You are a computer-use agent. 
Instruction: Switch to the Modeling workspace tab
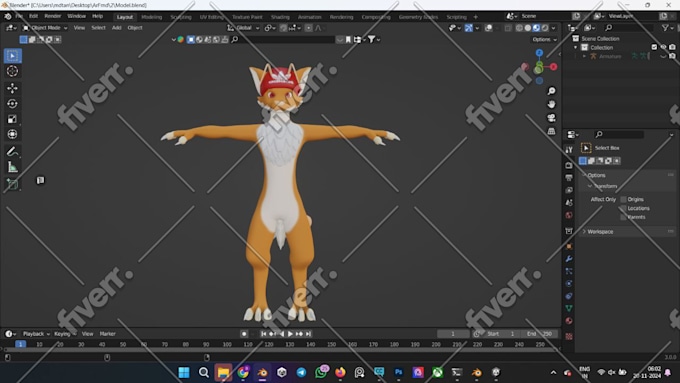pyautogui.click(x=151, y=17)
